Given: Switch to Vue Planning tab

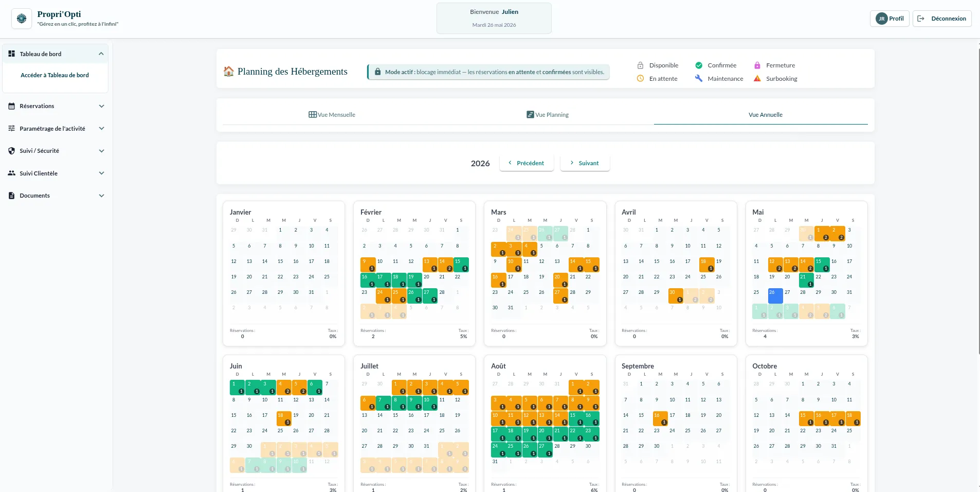Looking at the screenshot, I should tap(548, 115).
